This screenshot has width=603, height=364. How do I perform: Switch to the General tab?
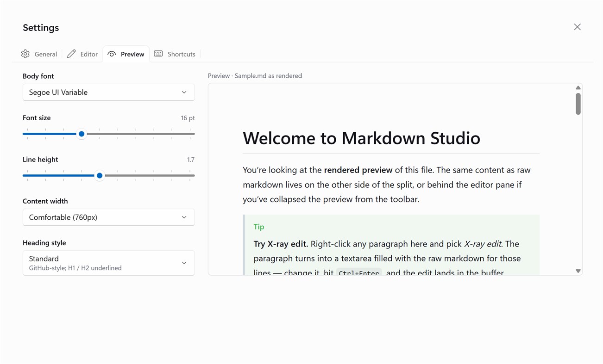(x=39, y=54)
